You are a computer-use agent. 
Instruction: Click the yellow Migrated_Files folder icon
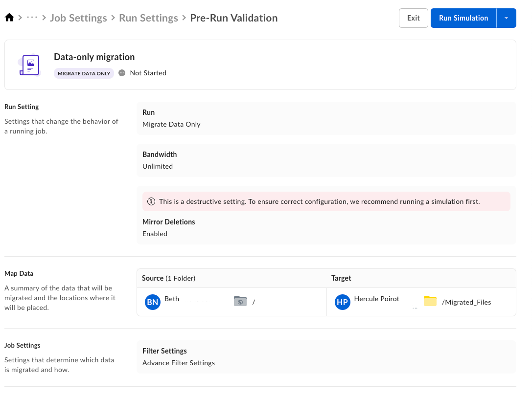430,301
